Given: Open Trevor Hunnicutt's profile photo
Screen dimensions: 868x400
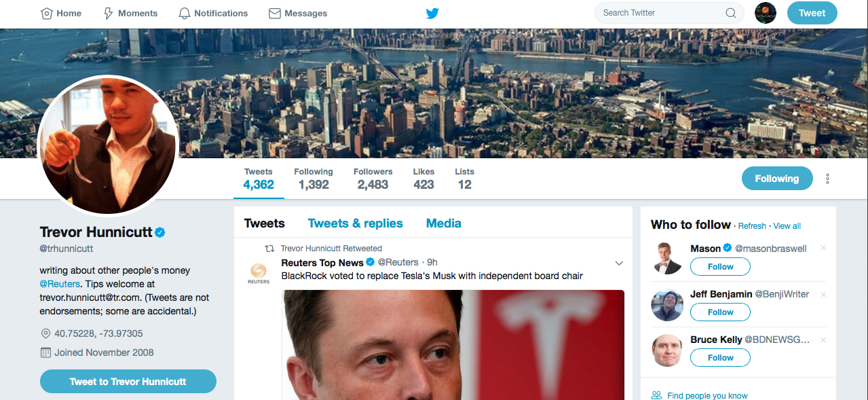Looking at the screenshot, I should [x=109, y=144].
